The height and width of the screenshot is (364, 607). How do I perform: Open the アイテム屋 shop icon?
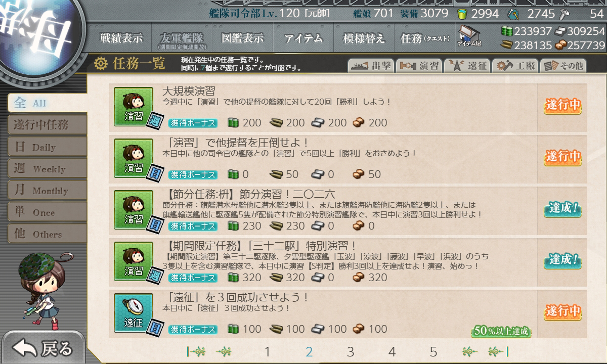[x=469, y=37]
